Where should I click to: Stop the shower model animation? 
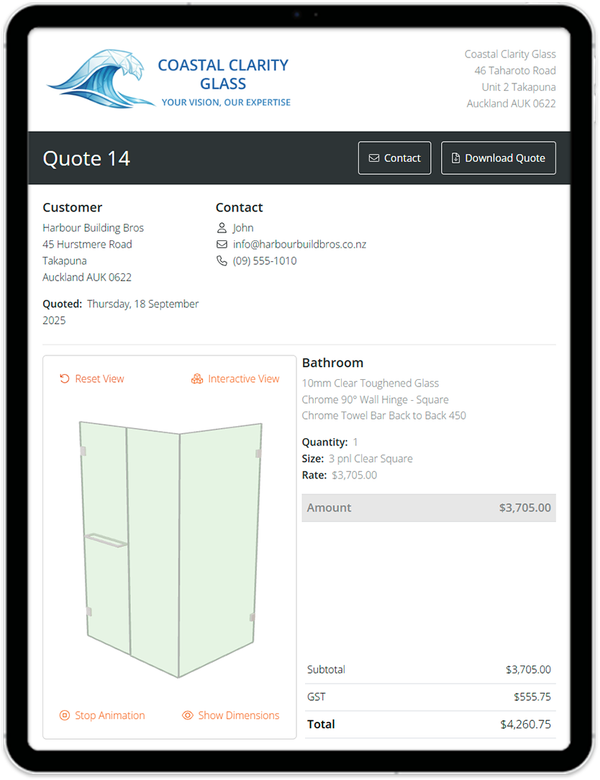pos(102,715)
